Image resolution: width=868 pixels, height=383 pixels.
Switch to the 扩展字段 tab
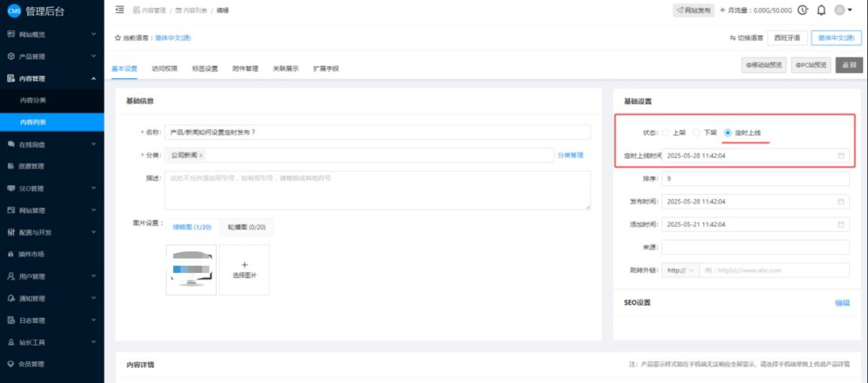point(325,69)
